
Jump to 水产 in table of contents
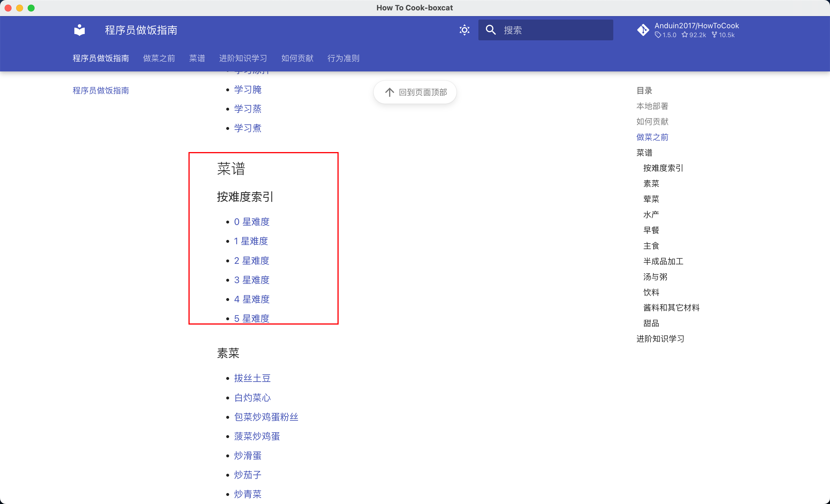coord(651,215)
